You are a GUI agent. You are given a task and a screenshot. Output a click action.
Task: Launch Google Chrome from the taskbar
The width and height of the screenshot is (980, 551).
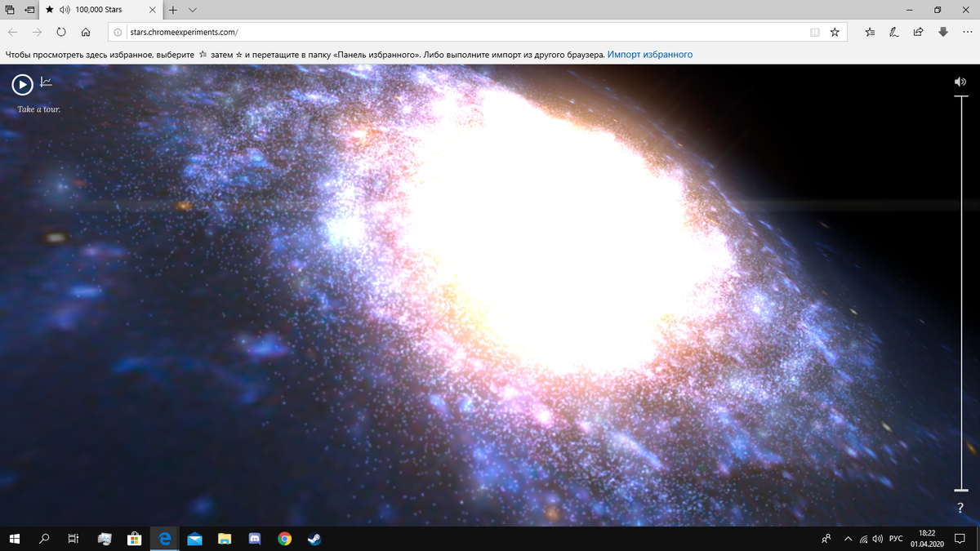(284, 539)
